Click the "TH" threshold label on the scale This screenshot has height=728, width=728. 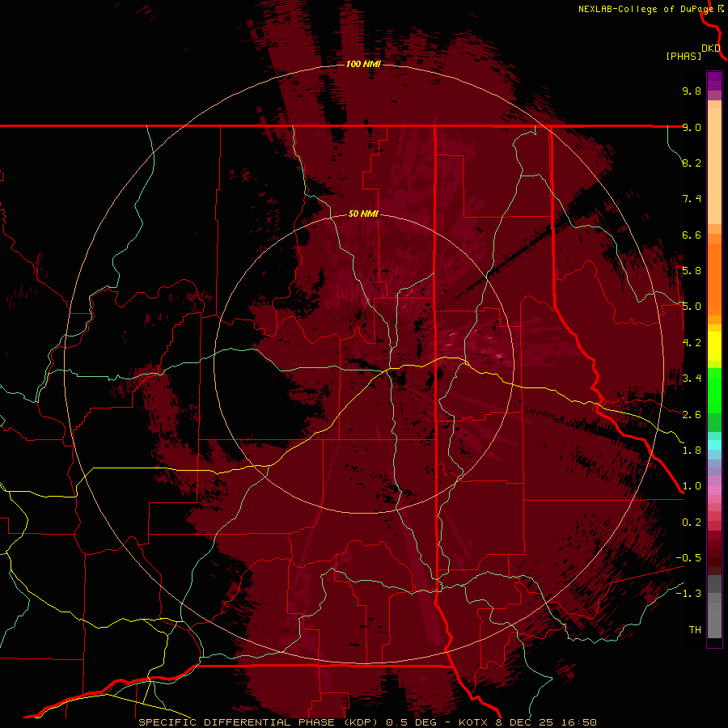click(x=695, y=630)
